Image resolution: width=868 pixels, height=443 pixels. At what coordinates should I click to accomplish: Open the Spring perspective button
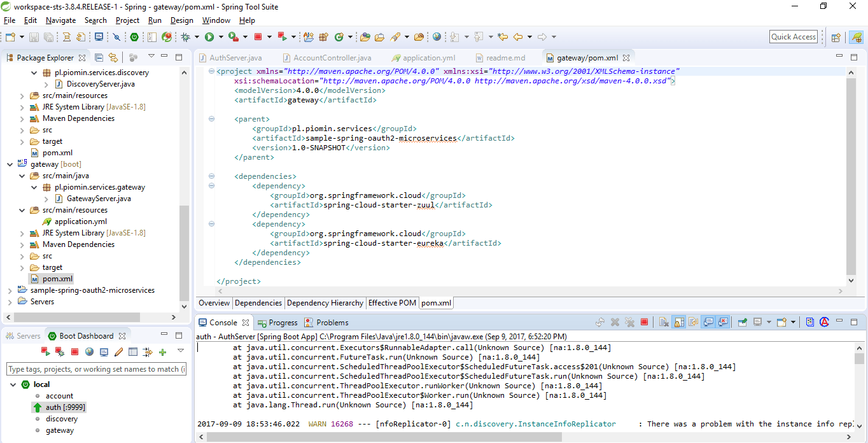point(857,37)
